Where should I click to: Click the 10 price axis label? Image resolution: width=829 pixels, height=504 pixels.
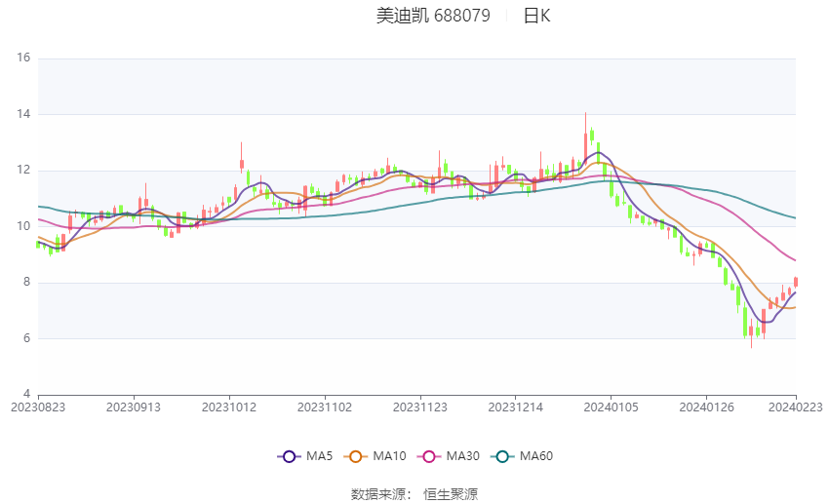23,226
